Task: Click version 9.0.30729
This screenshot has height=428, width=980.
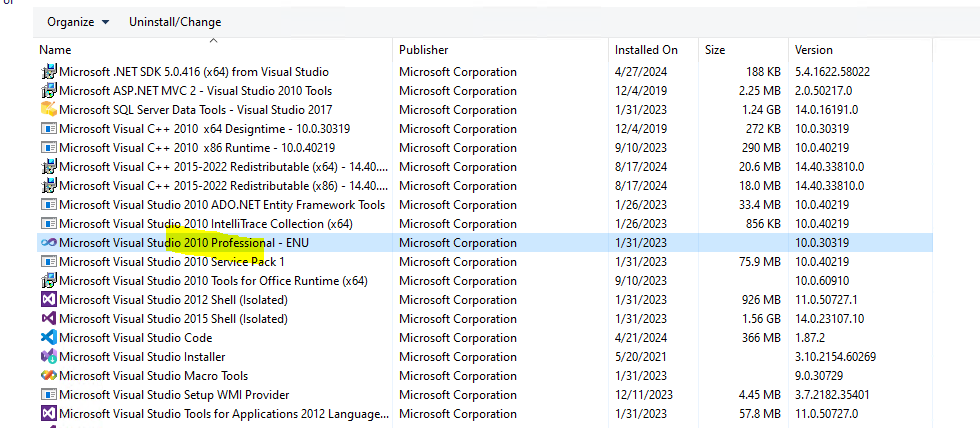Action: tap(819, 376)
